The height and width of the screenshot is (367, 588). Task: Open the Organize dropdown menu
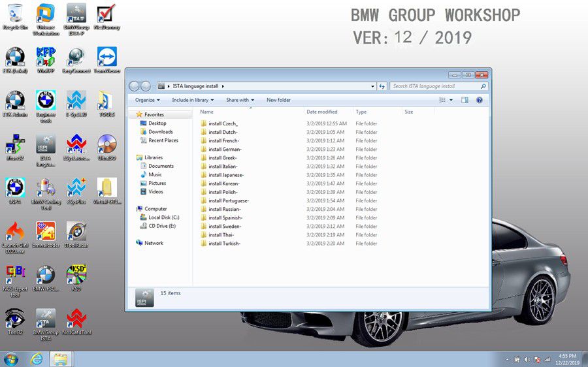(148, 100)
